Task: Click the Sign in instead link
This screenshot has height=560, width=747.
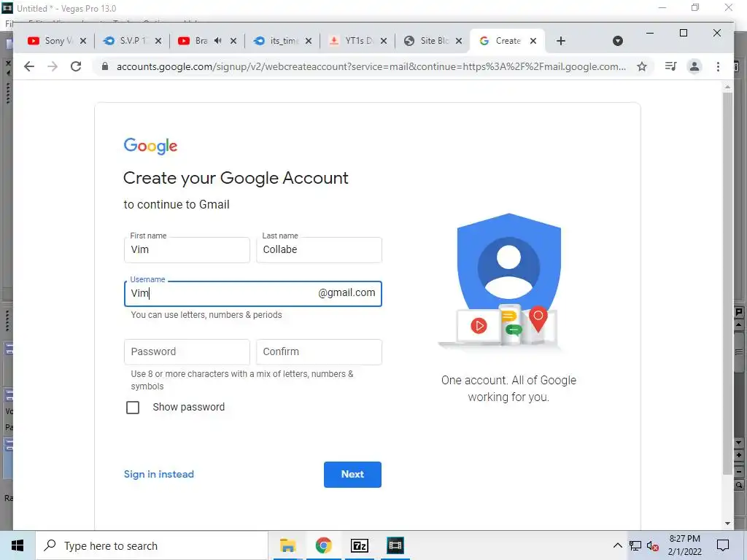Action: click(x=159, y=474)
